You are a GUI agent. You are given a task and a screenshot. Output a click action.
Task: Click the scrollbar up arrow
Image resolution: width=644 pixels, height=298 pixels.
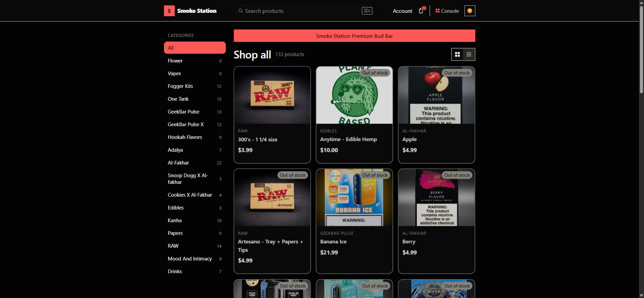coord(641,2)
